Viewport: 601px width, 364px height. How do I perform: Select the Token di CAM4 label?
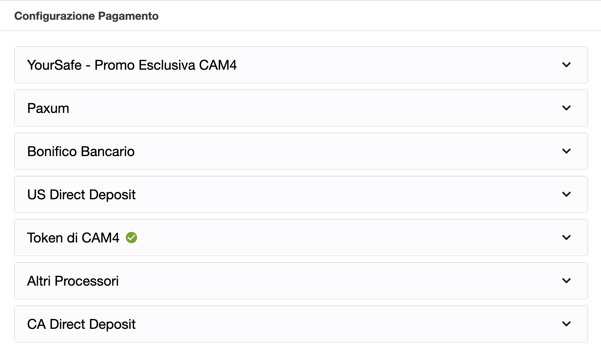pos(73,238)
